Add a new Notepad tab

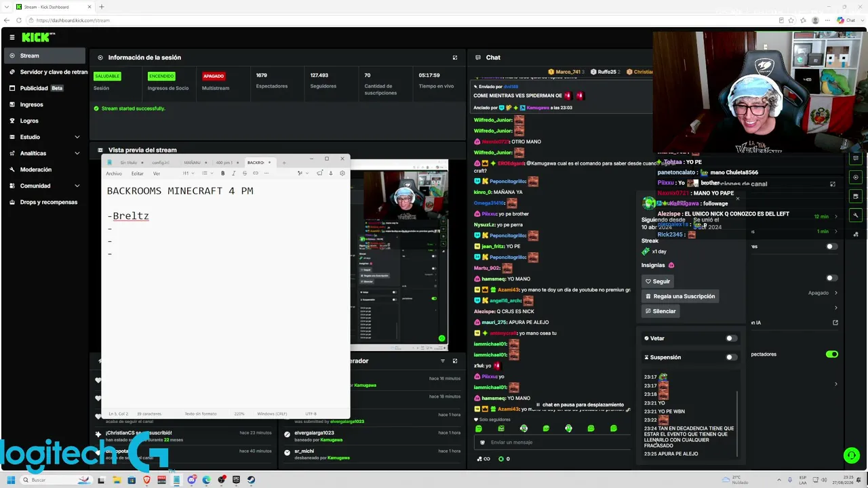(x=284, y=163)
